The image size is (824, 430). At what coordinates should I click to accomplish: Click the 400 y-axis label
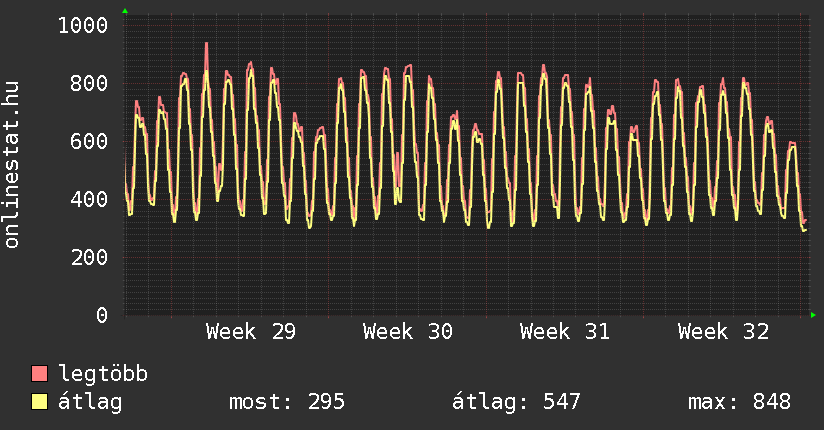[x=89, y=199]
